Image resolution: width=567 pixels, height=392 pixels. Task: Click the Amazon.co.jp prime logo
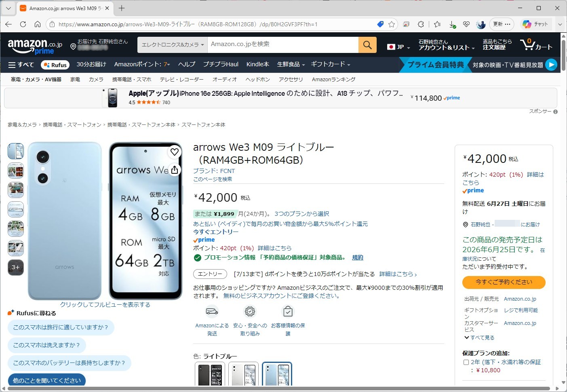click(x=35, y=46)
